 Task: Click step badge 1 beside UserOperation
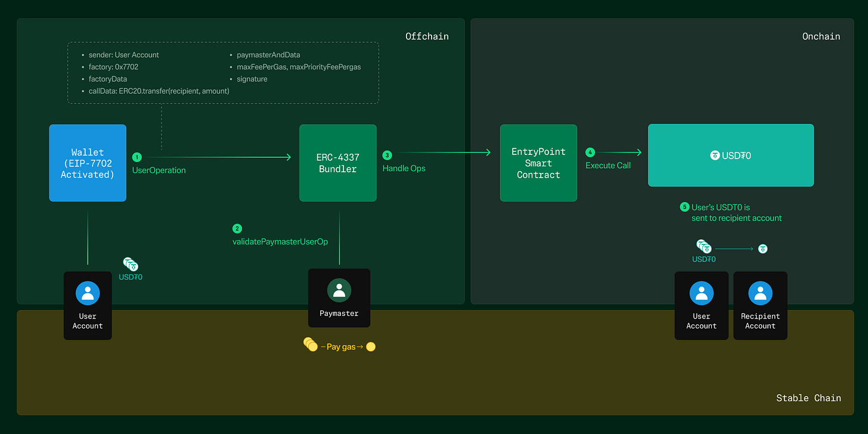click(137, 157)
